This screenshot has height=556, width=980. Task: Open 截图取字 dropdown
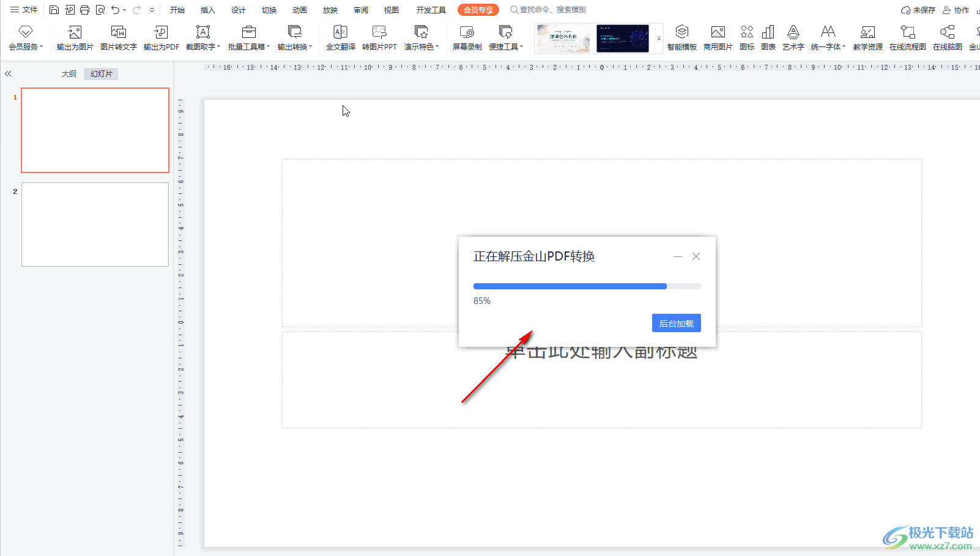point(203,38)
